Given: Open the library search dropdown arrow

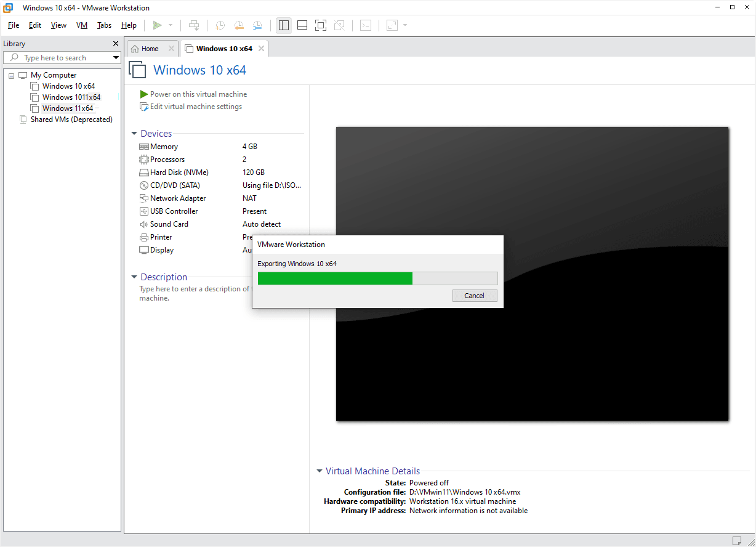Looking at the screenshot, I should 116,58.
